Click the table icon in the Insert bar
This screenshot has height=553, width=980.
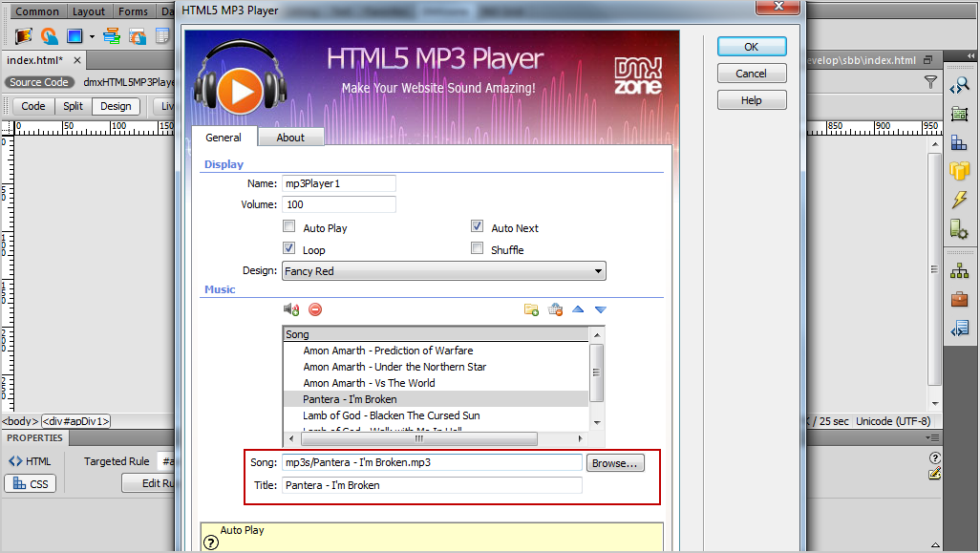[162, 36]
